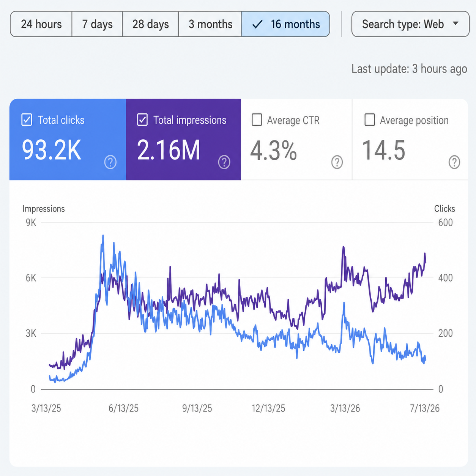The height and width of the screenshot is (476, 476).
Task: Click the 3/13/25 date label on chart
Action: click(x=46, y=408)
